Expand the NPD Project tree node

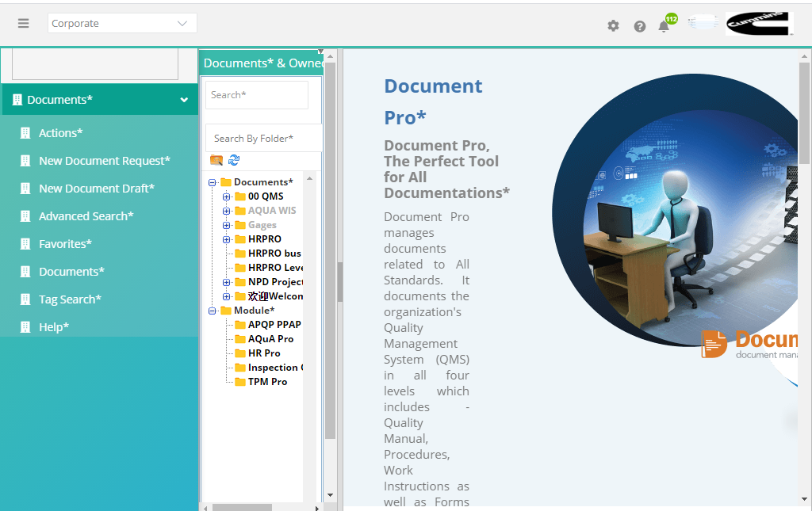click(x=226, y=282)
